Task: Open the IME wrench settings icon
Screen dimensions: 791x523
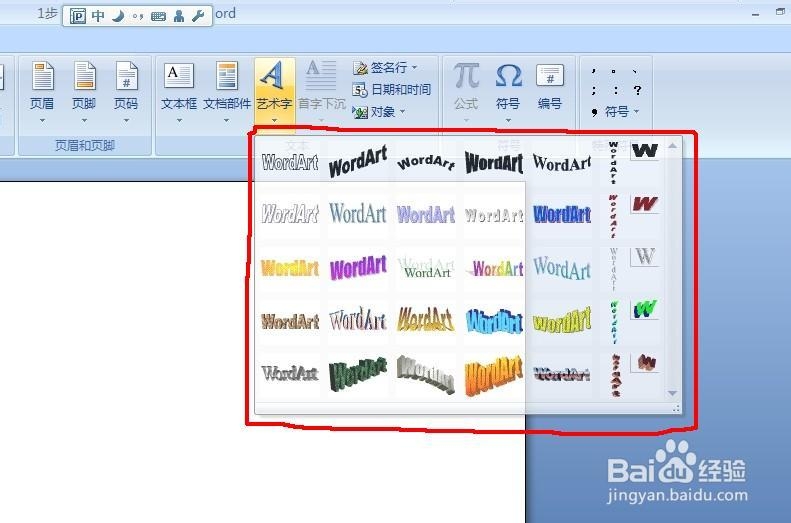Action: (x=198, y=16)
